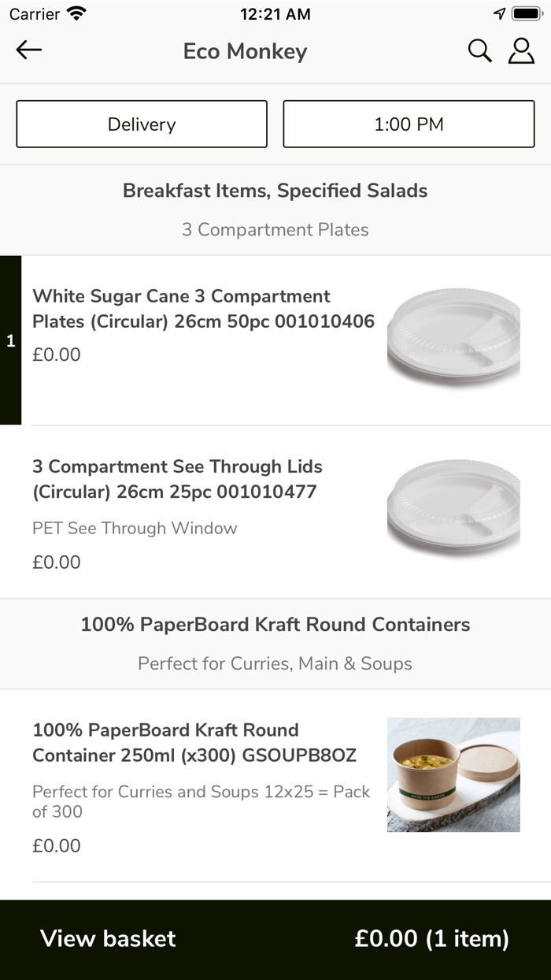Tap the Wi-Fi status icon
551x980 pixels.
[x=76, y=13]
